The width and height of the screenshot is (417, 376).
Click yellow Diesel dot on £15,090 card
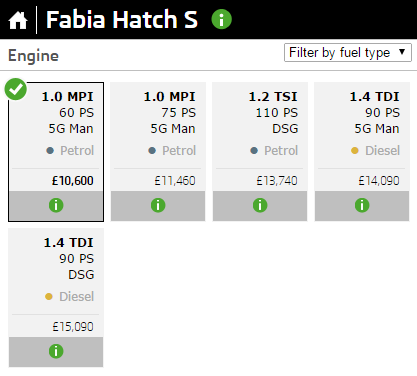coord(49,297)
